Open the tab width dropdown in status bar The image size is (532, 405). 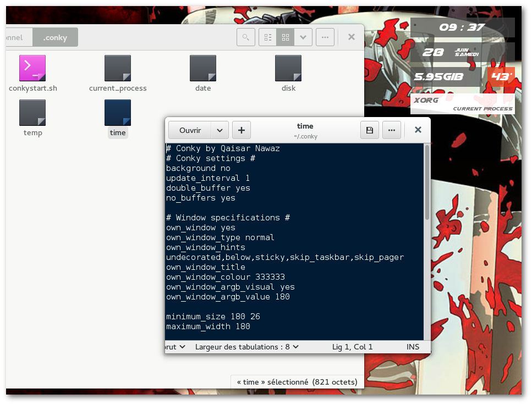(247, 347)
